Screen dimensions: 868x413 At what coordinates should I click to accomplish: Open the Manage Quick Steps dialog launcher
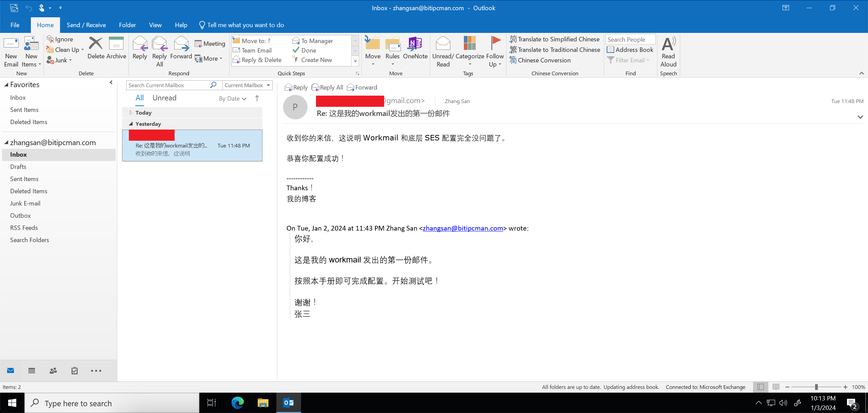[357, 74]
